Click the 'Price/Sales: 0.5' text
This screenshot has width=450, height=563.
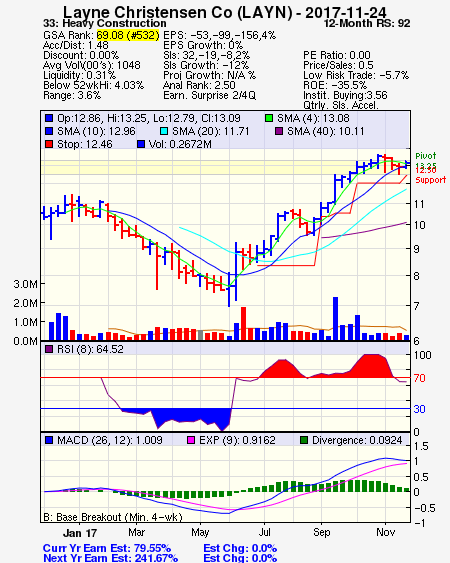pos(338,65)
